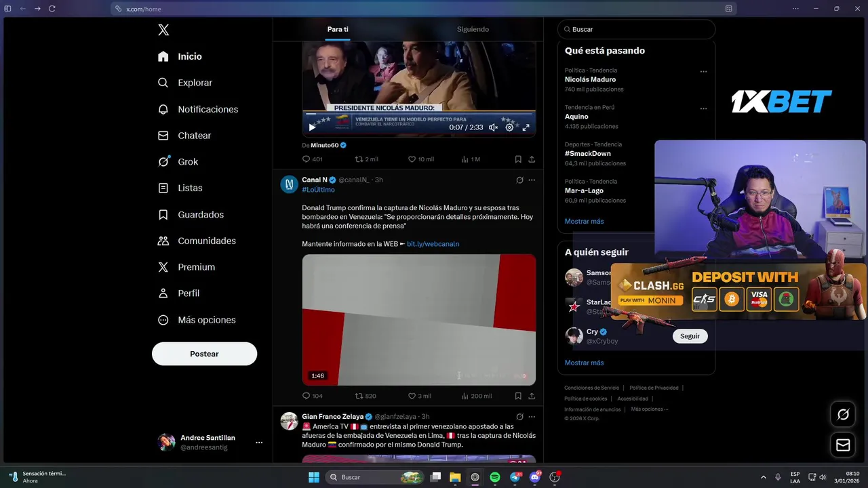Open the Mar-a-Lago trend
The height and width of the screenshot is (488, 868).
[584, 190]
